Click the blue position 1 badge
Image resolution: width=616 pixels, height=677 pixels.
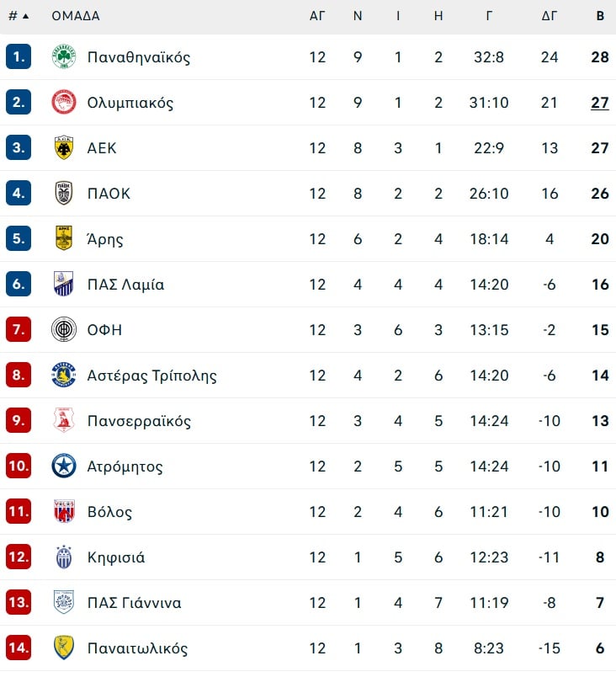coord(19,56)
